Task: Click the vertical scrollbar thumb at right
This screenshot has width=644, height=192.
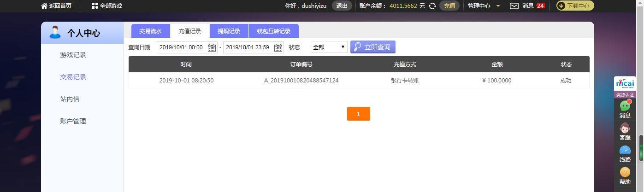Action: click(x=641, y=148)
